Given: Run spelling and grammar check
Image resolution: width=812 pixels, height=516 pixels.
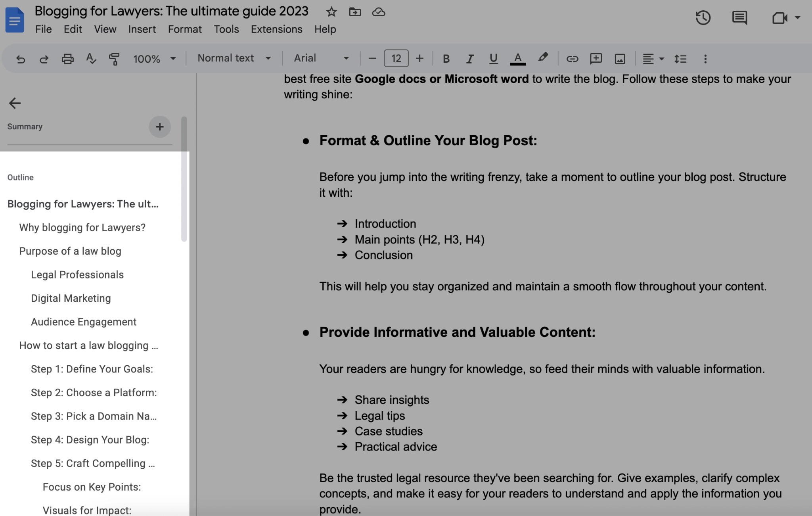Looking at the screenshot, I should [91, 59].
